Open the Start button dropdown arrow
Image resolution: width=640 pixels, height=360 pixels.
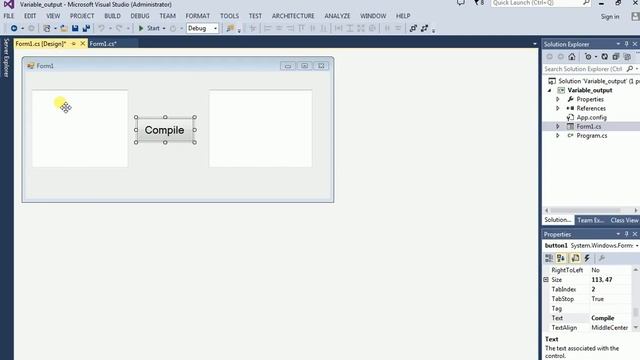tap(164, 29)
